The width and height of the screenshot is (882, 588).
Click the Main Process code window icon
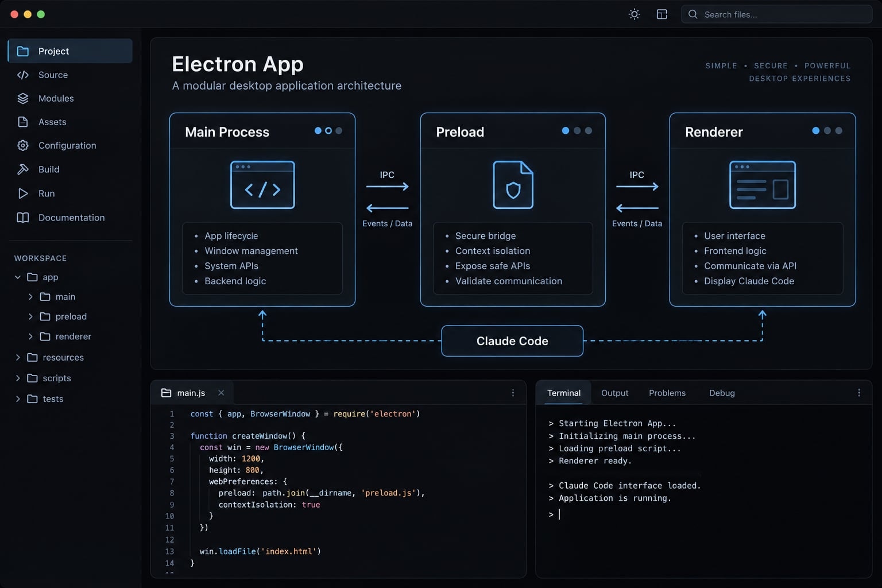(x=262, y=185)
